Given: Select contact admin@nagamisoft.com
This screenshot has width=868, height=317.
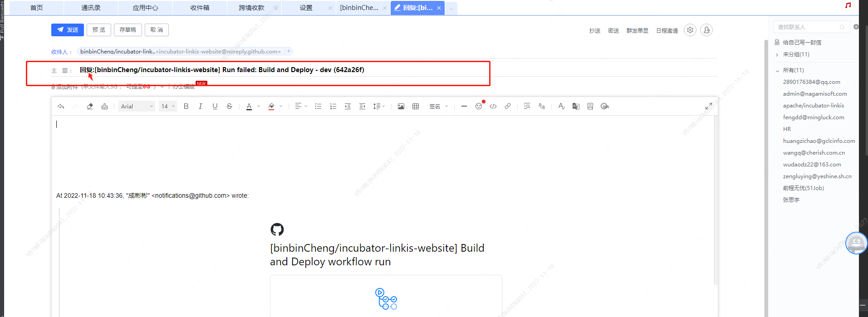Looking at the screenshot, I should point(815,94).
